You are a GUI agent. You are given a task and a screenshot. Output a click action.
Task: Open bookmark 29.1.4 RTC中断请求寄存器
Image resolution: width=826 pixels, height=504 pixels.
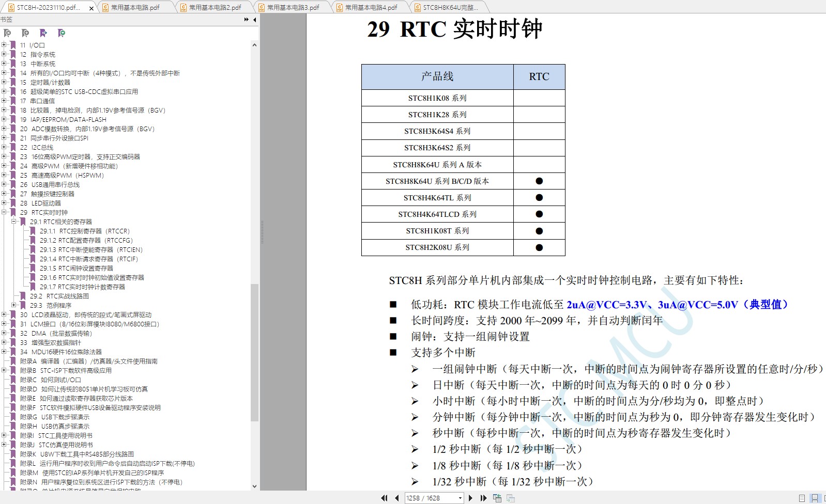point(89,259)
